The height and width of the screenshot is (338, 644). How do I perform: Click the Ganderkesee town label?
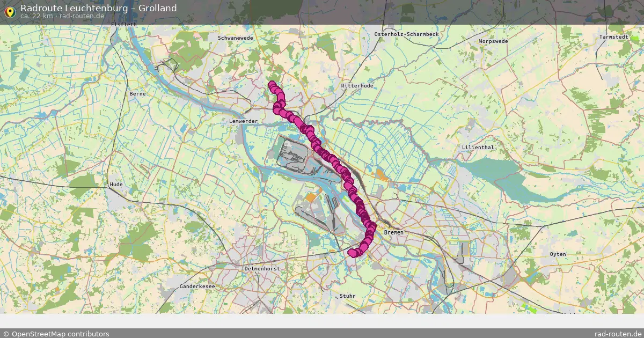tap(197, 286)
